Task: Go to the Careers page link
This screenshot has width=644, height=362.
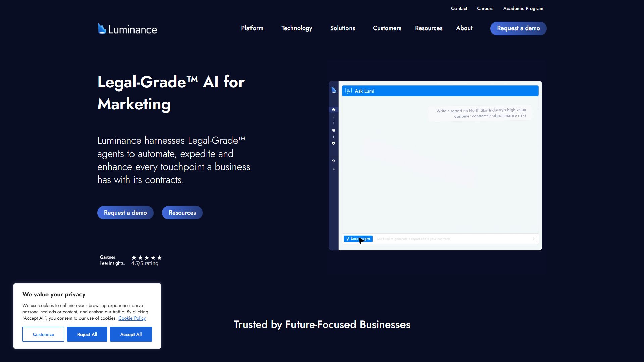Action: [485, 8]
